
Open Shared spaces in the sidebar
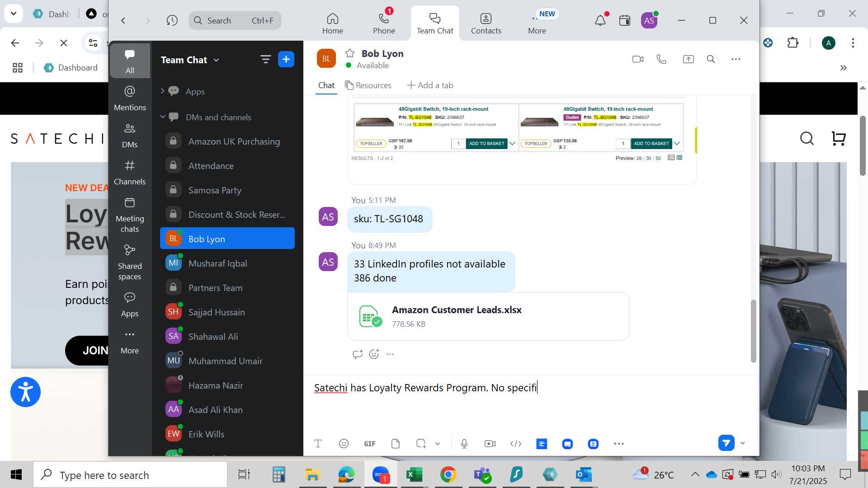pyautogui.click(x=130, y=262)
